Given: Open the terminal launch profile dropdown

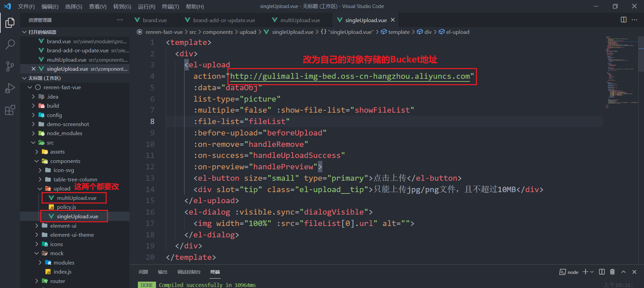Looking at the screenshot, I should (592, 272).
